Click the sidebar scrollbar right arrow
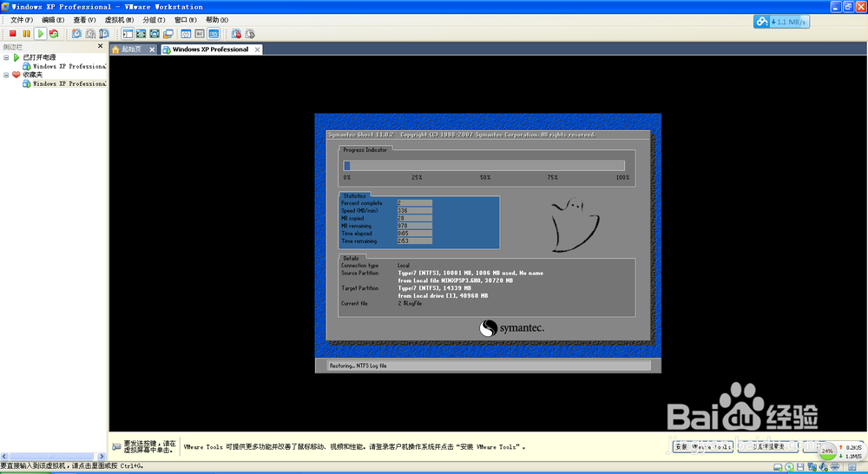 point(102,457)
